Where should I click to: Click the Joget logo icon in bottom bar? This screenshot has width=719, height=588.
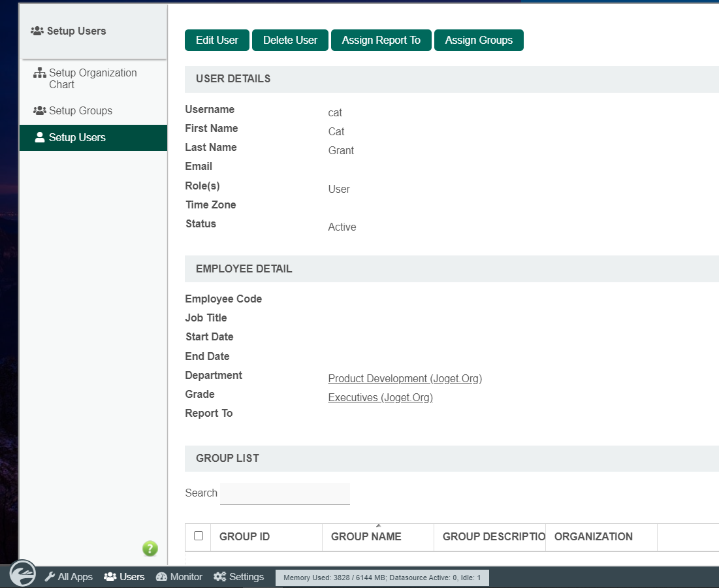tap(23, 573)
